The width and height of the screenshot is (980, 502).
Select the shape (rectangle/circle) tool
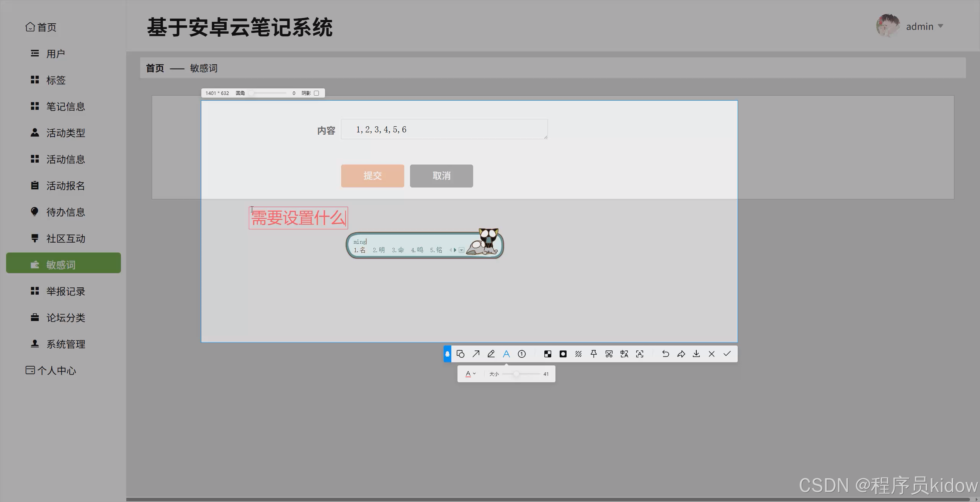tap(461, 354)
